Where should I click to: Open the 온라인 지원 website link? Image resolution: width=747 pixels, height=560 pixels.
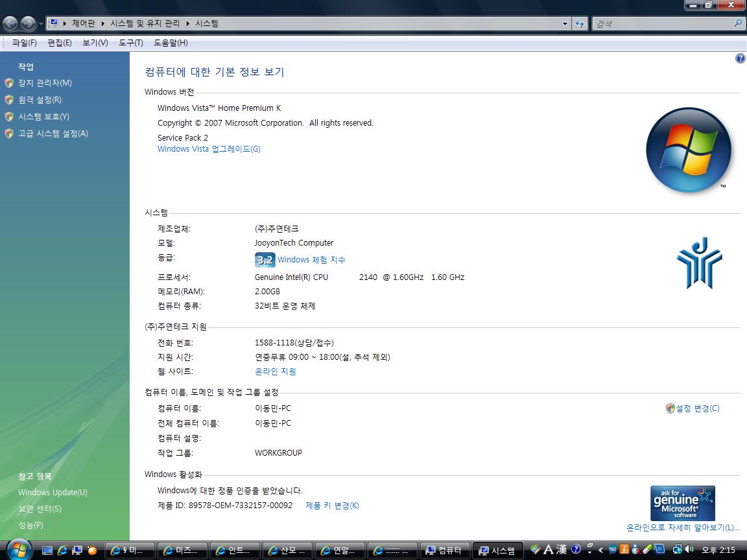[276, 371]
